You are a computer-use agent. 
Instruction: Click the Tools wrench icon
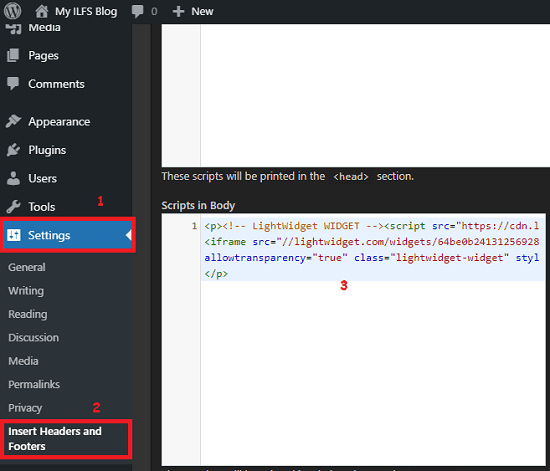pyautogui.click(x=13, y=207)
